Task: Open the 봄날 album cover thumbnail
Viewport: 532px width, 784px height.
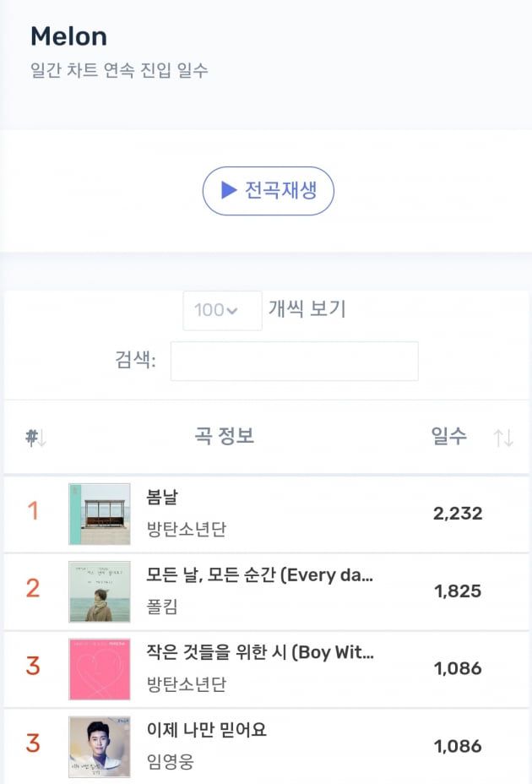Action: tap(100, 514)
